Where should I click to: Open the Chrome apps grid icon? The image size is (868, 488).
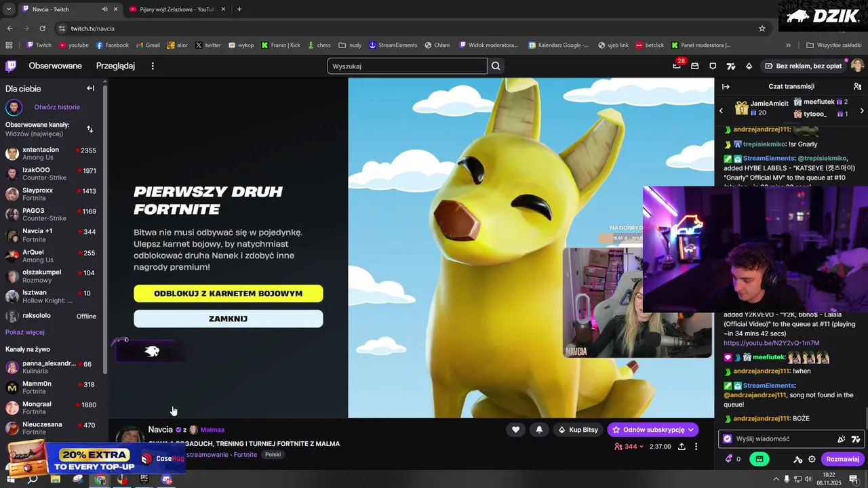9,45
